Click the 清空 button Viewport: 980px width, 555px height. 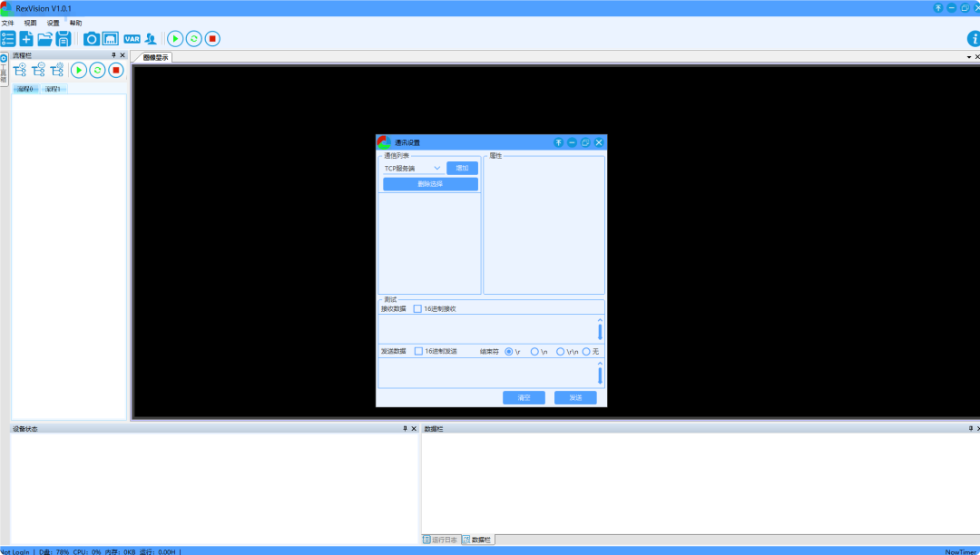pyautogui.click(x=524, y=398)
